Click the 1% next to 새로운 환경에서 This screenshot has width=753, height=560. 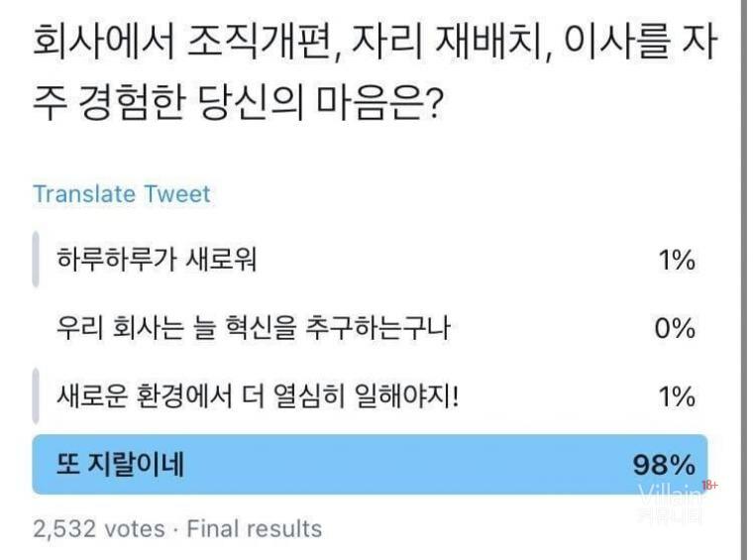click(x=677, y=396)
